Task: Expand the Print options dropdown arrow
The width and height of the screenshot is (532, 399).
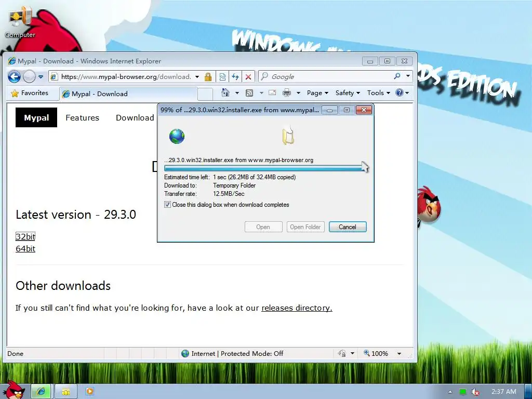Action: (298, 93)
